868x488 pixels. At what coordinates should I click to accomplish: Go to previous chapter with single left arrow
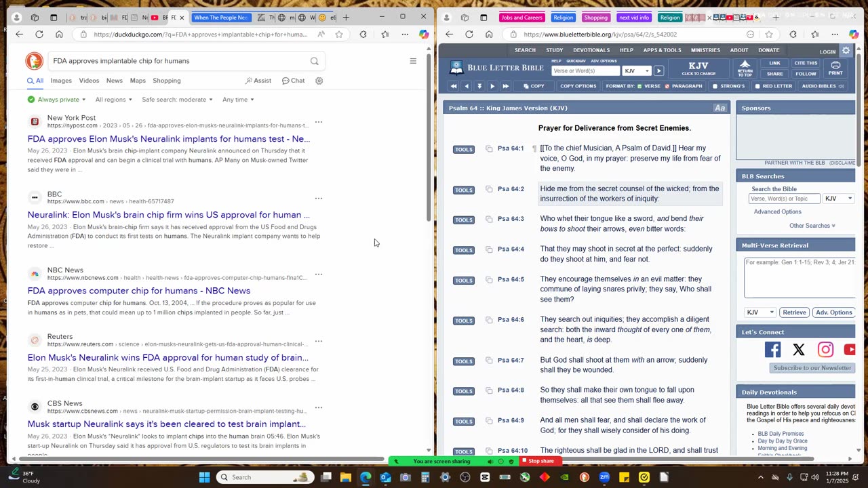click(466, 86)
